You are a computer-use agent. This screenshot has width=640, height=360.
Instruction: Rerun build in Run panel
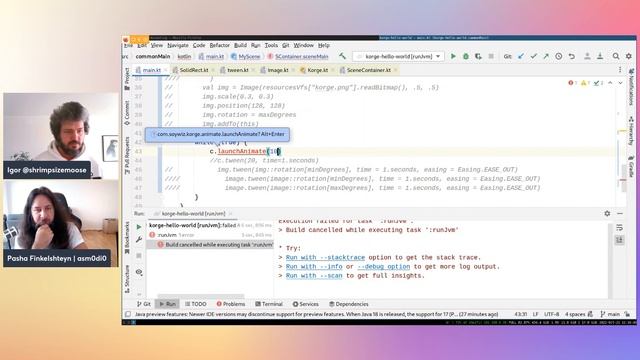[139, 227]
